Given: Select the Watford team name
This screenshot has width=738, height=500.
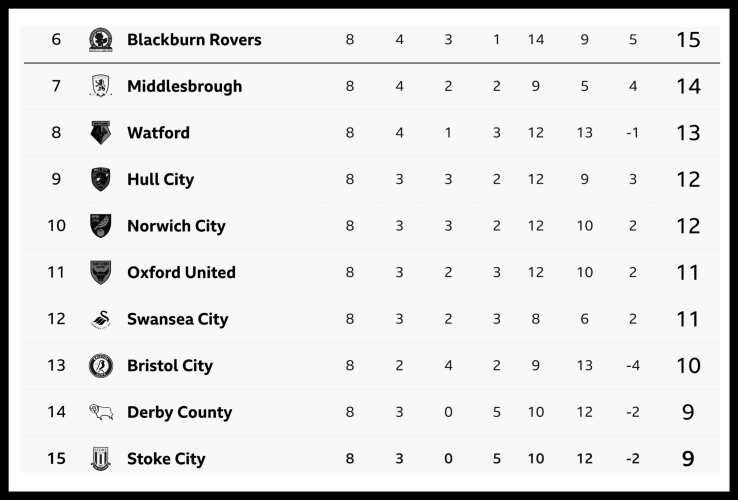Looking at the screenshot, I should pyautogui.click(x=158, y=133).
